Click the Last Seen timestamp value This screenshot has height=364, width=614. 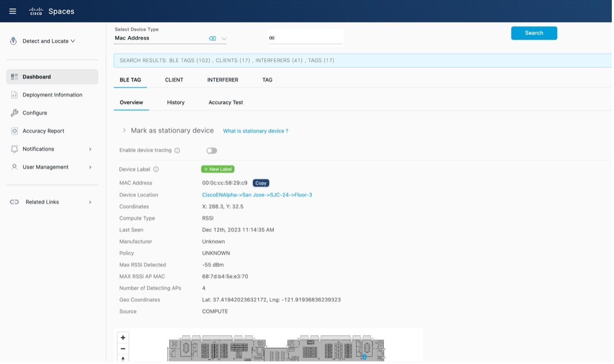[x=239, y=230]
